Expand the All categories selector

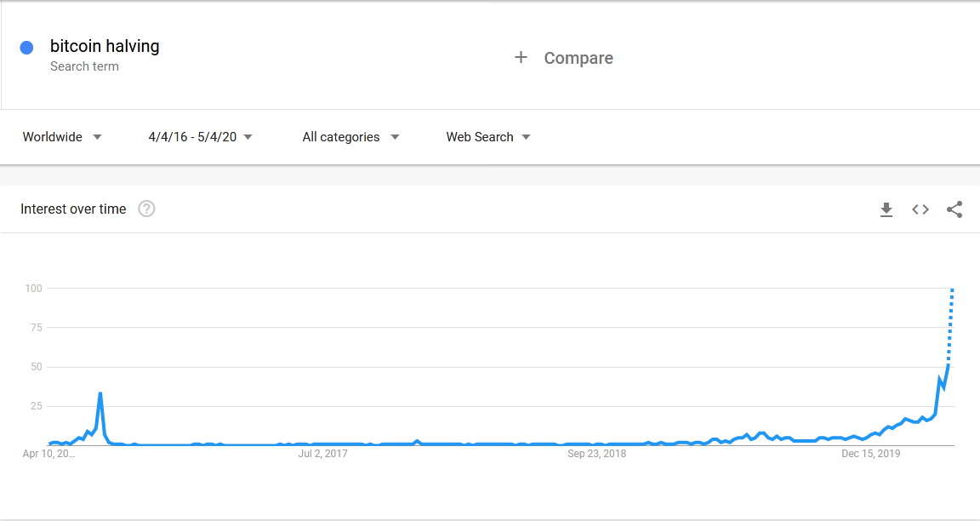coord(350,137)
